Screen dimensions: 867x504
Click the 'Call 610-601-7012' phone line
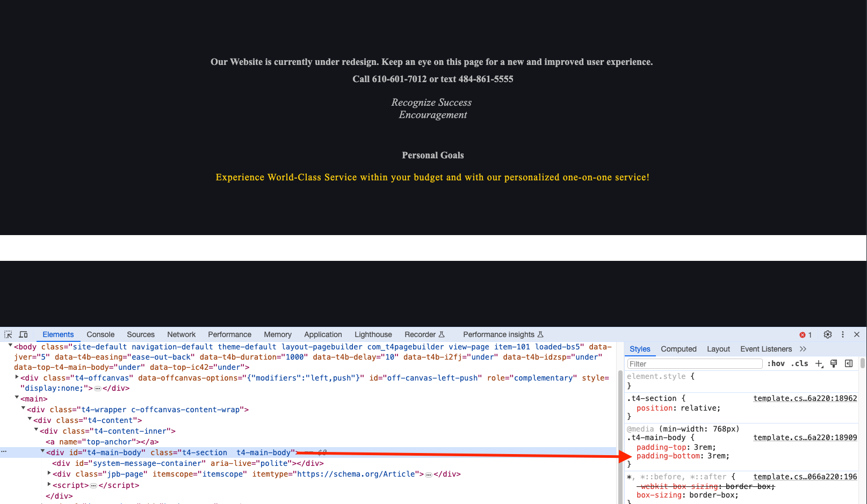[433, 79]
